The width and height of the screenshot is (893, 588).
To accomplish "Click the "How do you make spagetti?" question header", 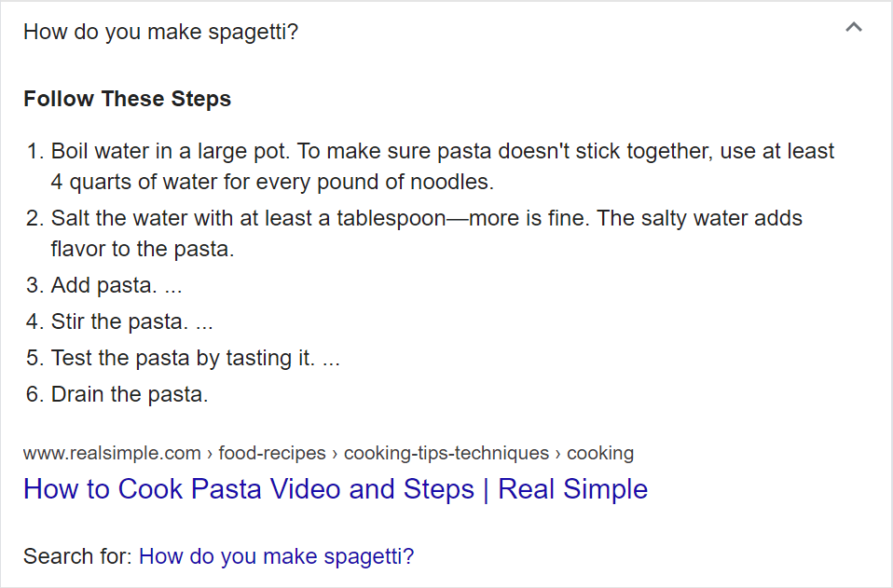I will [x=160, y=32].
